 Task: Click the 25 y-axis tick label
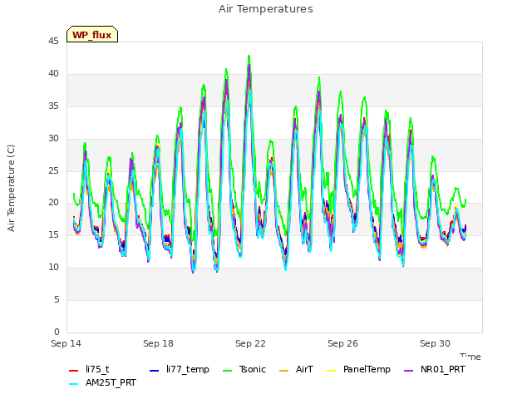click(x=53, y=170)
